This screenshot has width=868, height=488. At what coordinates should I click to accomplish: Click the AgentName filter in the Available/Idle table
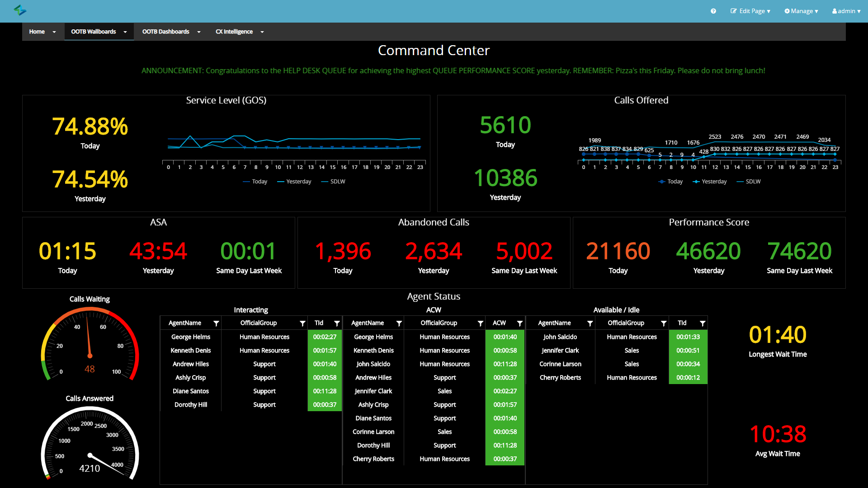[590, 323]
